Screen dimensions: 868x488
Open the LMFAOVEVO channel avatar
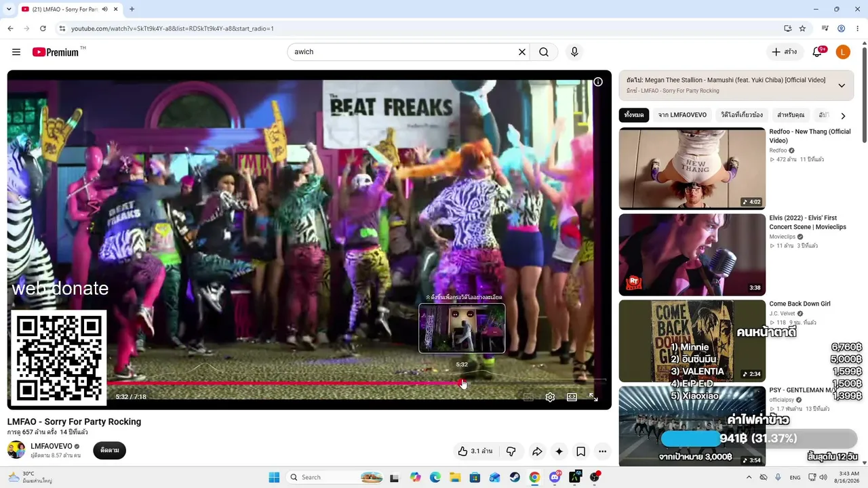click(x=16, y=450)
